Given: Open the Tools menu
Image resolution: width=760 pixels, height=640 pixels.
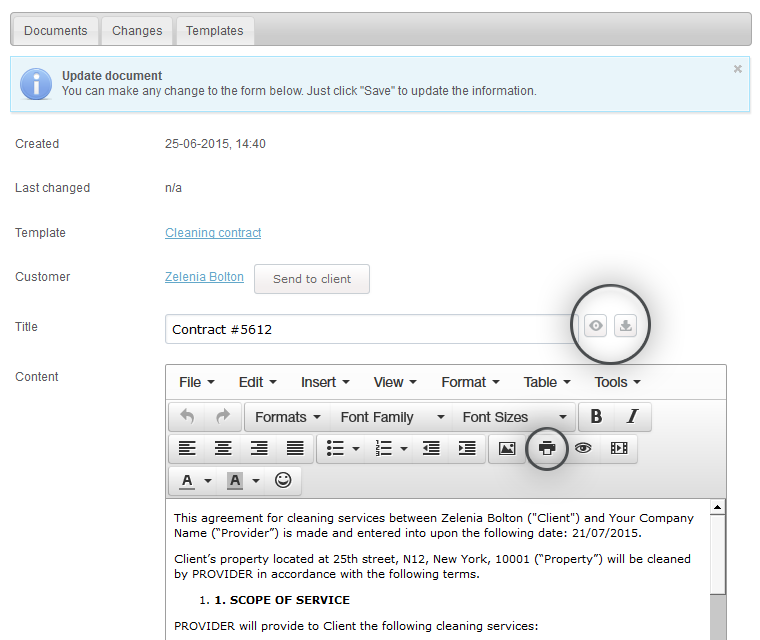Looking at the screenshot, I should (x=618, y=383).
